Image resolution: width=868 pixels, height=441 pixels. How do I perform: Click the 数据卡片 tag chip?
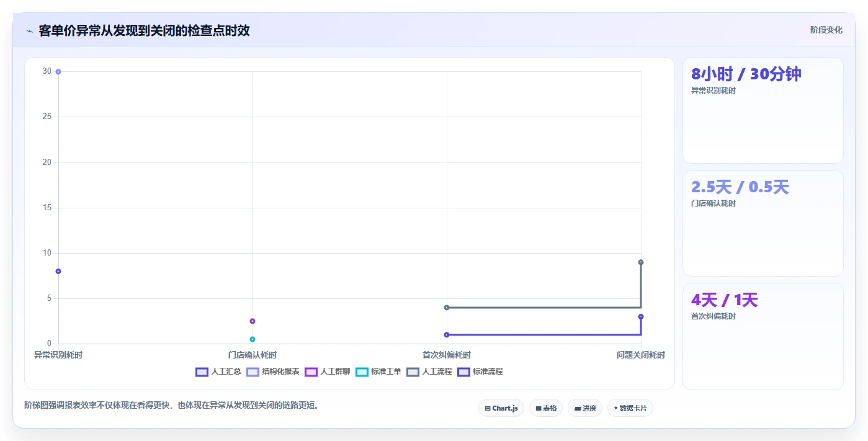630,408
